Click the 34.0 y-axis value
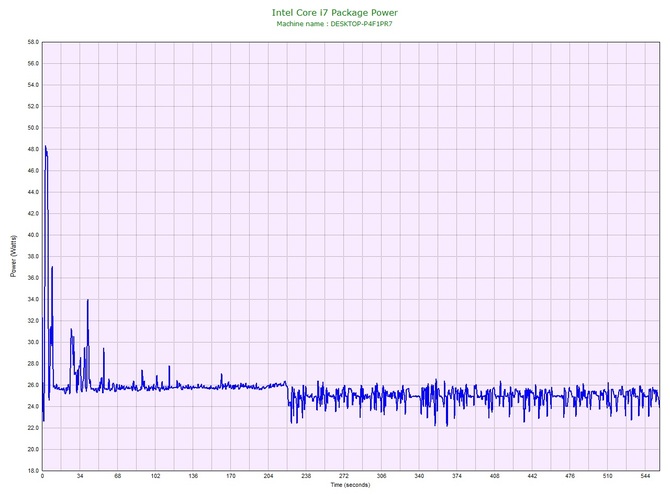The height and width of the screenshot is (502, 670). (x=33, y=299)
